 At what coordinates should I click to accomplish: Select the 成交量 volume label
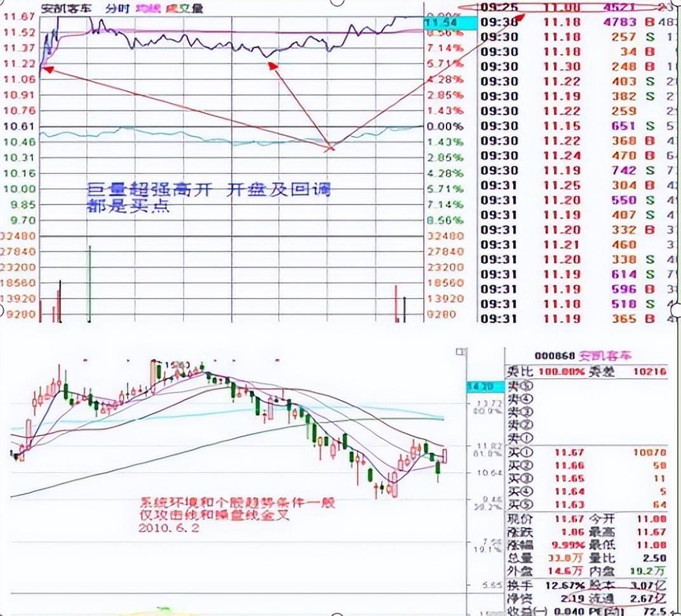[185, 8]
